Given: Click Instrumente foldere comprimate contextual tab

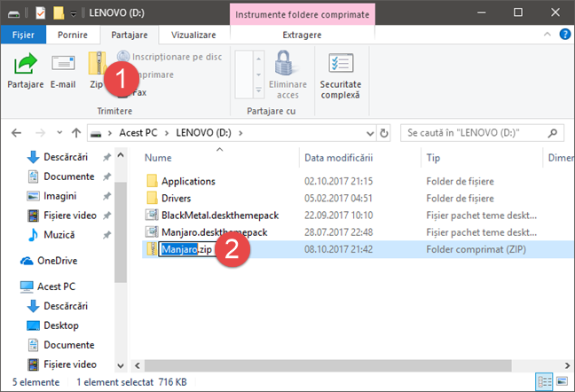Looking at the screenshot, I should (x=303, y=15).
